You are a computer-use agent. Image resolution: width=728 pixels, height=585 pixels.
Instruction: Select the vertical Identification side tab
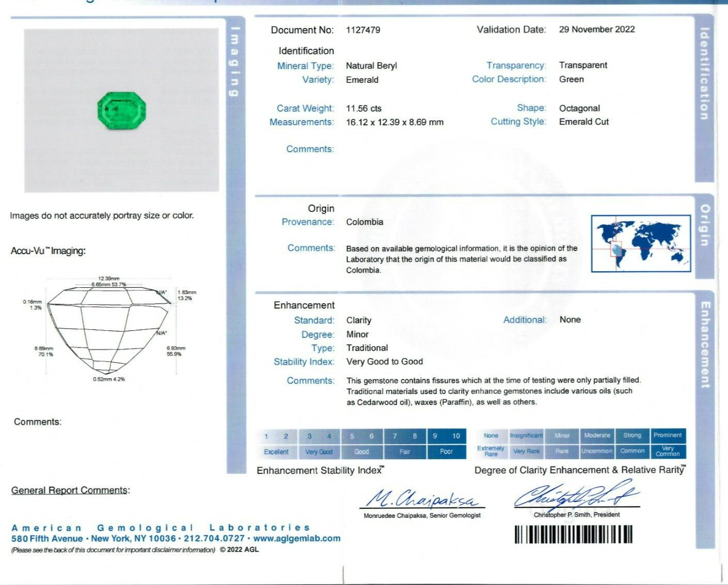tap(704, 74)
